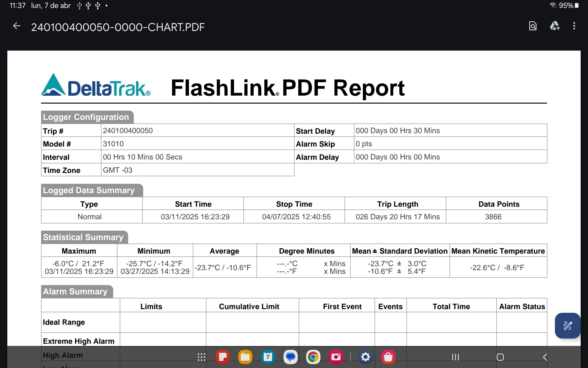588x368 pixels.
Task: Select start time 03/11/2025 16:23:29 in Logged Data Summary
Action: pyautogui.click(x=195, y=217)
